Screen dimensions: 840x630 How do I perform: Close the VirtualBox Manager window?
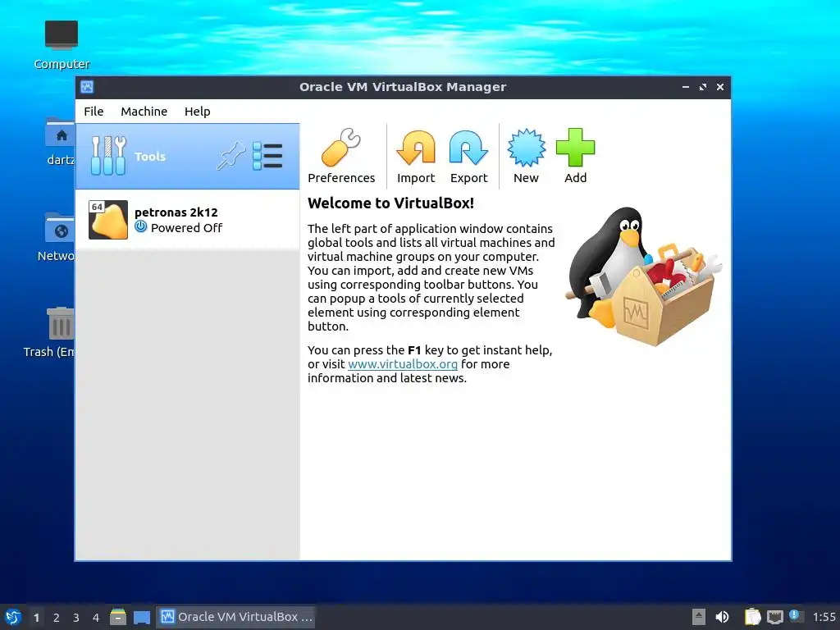click(x=720, y=87)
